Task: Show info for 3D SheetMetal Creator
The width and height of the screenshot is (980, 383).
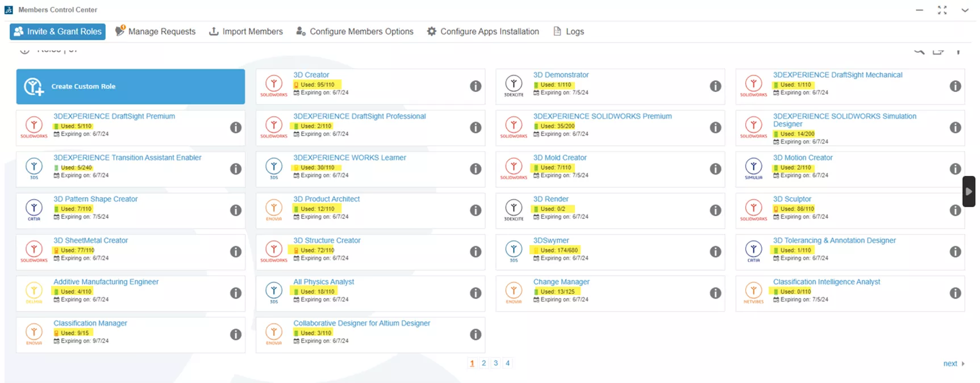Action: click(236, 252)
